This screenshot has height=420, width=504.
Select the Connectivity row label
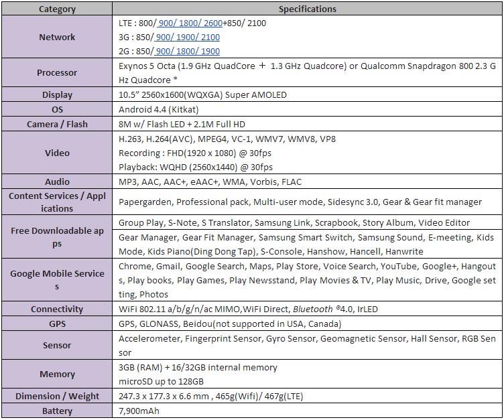tap(57, 309)
